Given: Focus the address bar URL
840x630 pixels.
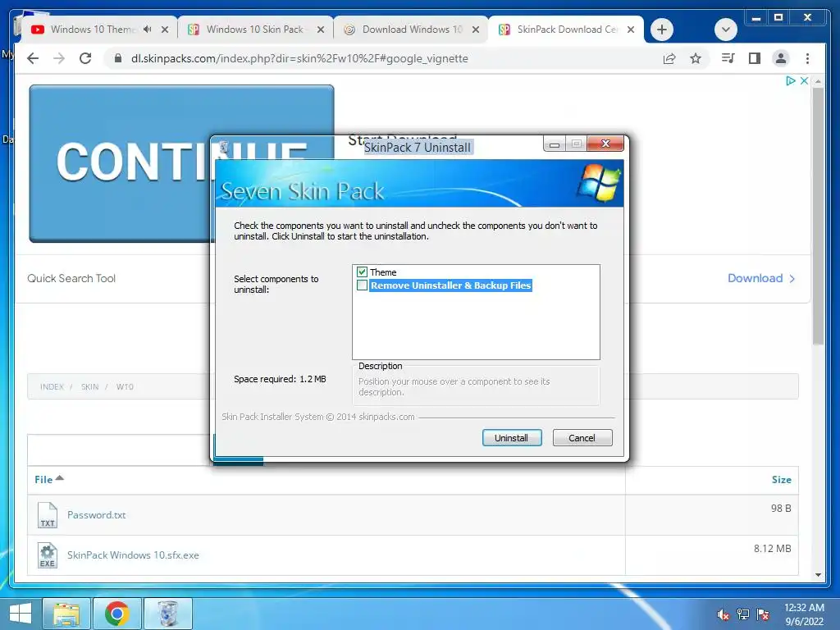Looking at the screenshot, I should click(299, 58).
